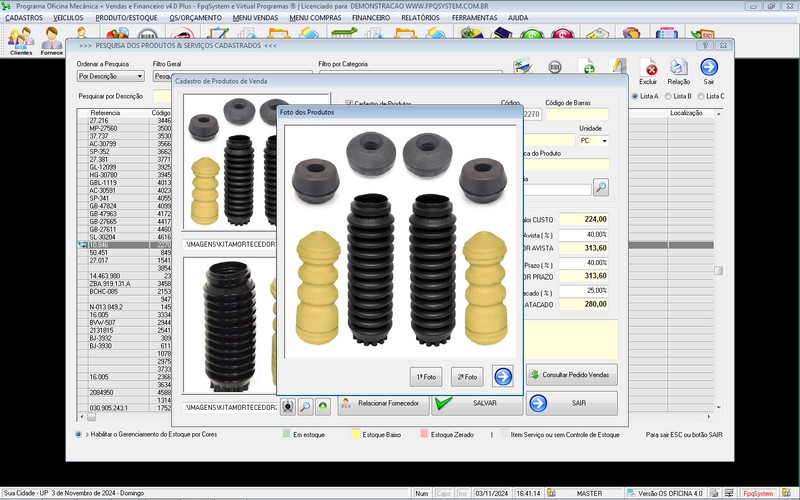Click the zoom magnifier icon below product photos
The width and height of the screenshot is (800, 500).
click(305, 407)
